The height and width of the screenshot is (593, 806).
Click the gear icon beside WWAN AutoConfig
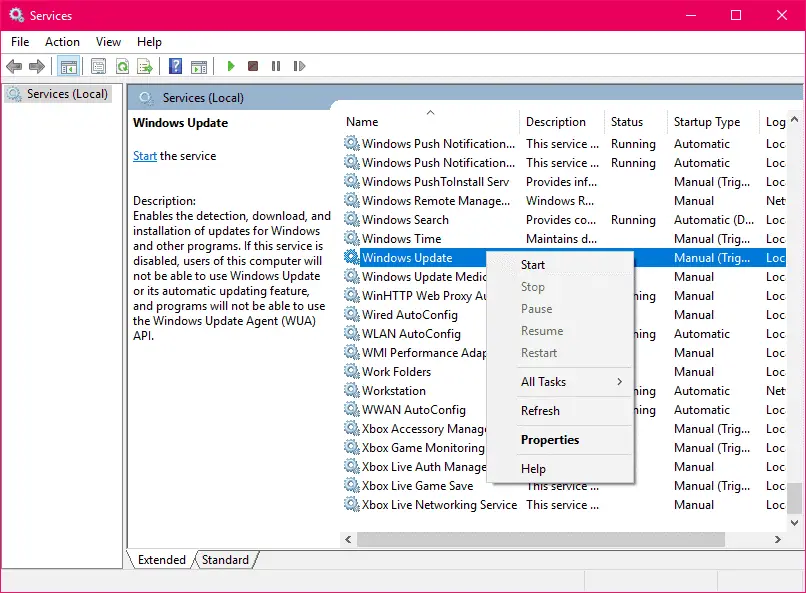coord(352,410)
